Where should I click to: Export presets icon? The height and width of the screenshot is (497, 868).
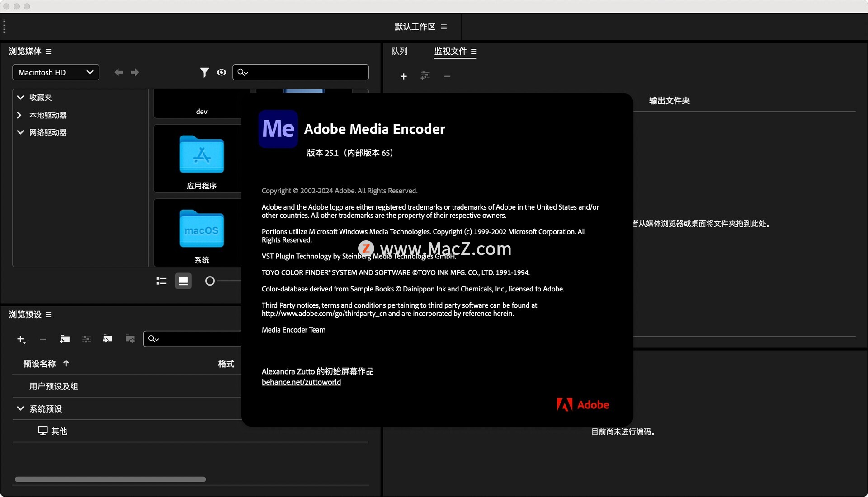130,339
